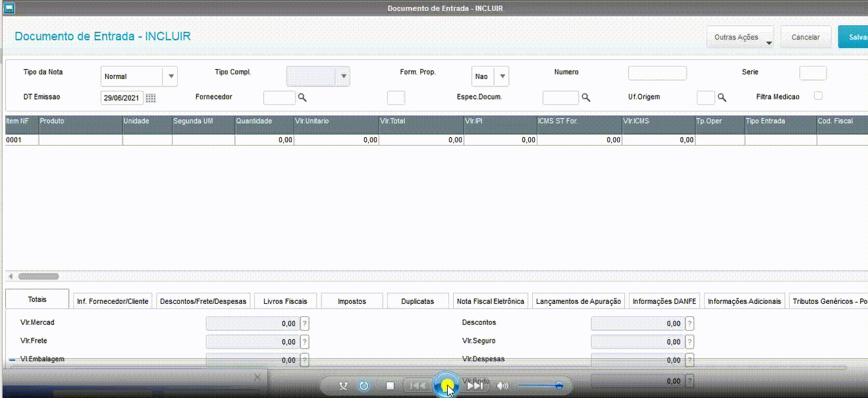The width and height of the screenshot is (868, 398).
Task: Expand Tipo da Nota dropdown
Action: pos(171,76)
